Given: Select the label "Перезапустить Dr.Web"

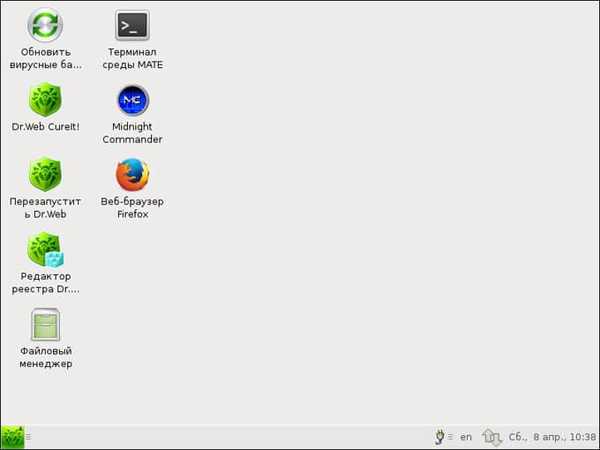Looking at the screenshot, I should click(45, 208).
